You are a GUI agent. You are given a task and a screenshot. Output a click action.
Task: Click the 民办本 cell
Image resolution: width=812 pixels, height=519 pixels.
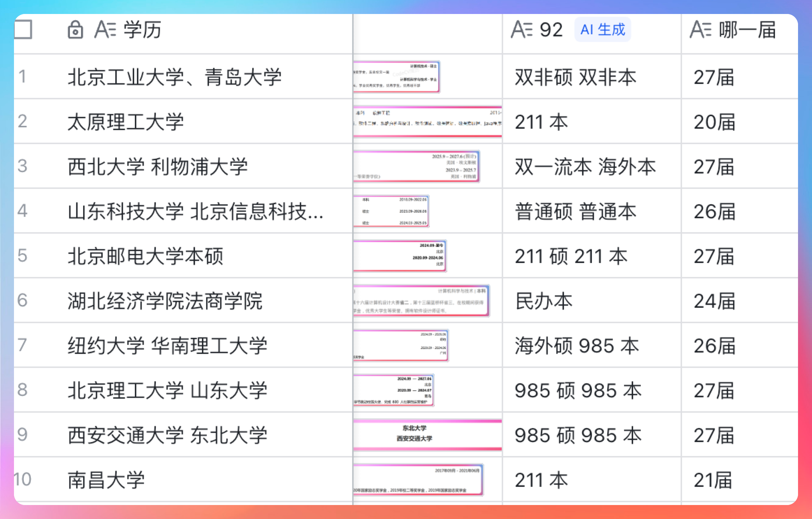[544, 300]
